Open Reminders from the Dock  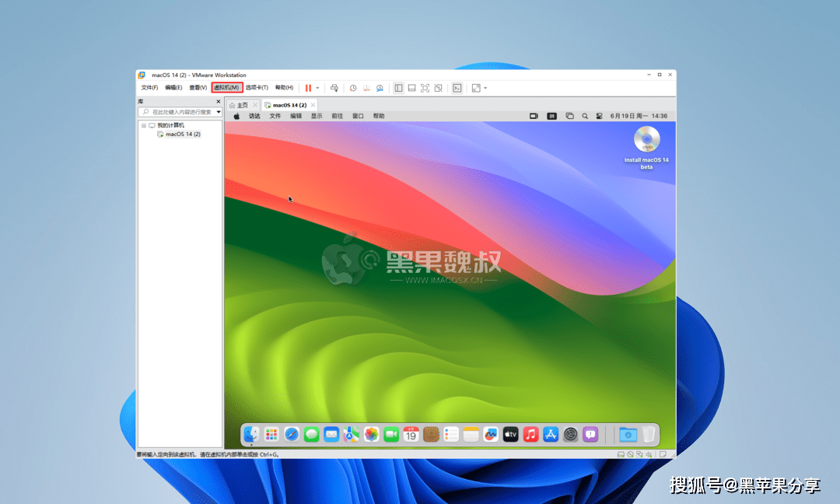pos(451,434)
